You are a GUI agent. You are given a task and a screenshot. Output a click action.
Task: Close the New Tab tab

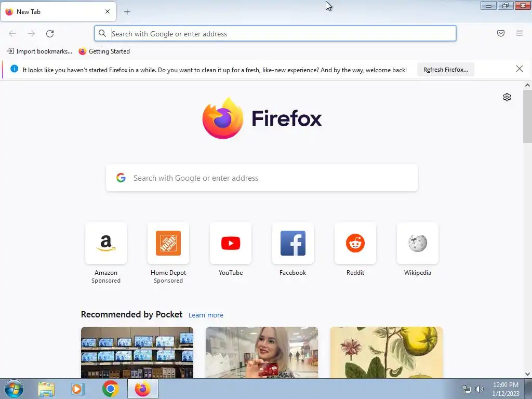point(108,11)
